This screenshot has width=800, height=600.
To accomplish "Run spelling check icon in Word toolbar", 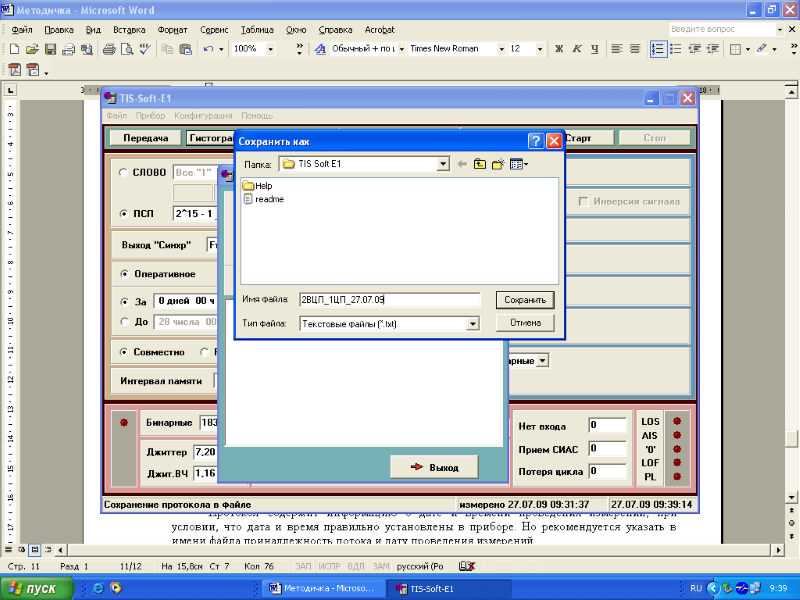I will pos(145,49).
